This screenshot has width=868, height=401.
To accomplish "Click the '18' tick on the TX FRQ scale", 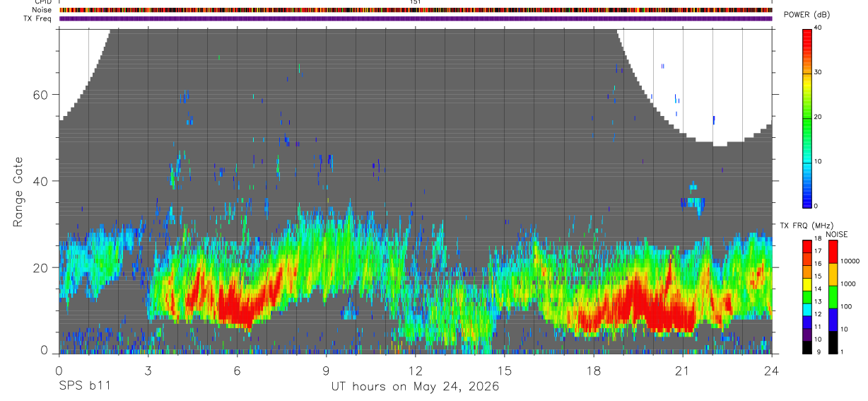I will tap(816, 240).
